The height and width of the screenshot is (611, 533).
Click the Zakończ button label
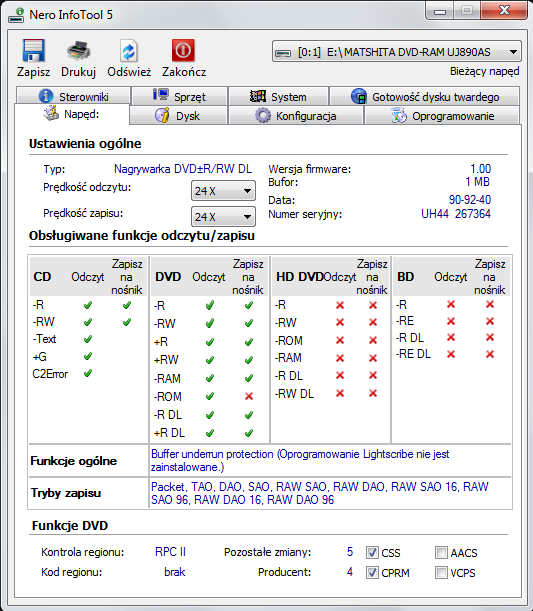184,72
